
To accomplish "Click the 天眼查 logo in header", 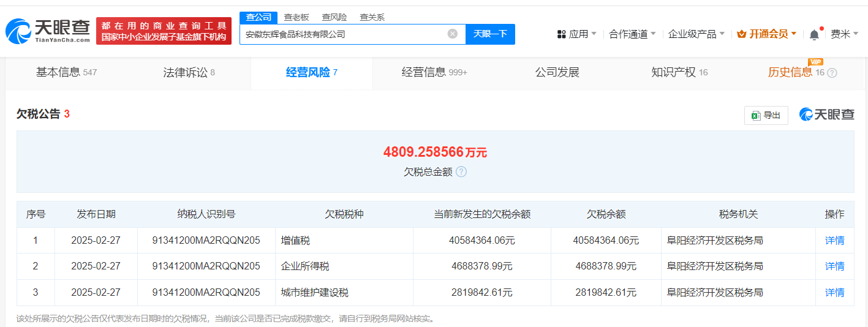I will [48, 31].
